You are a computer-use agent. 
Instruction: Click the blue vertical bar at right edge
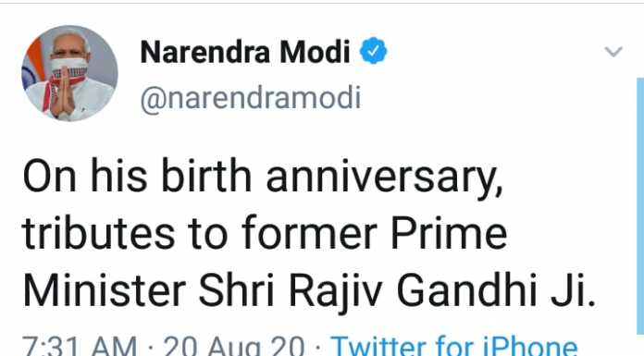640,205
